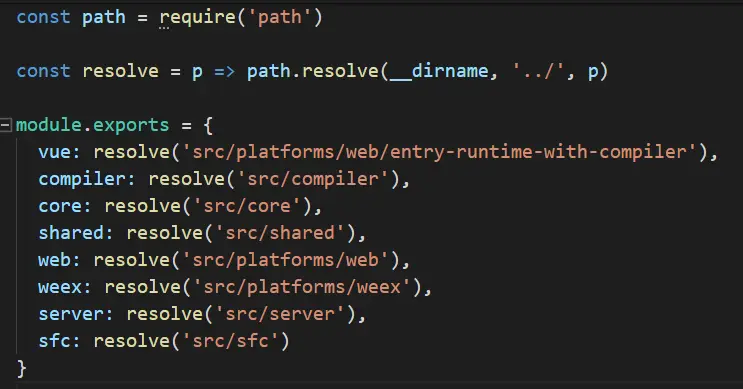Click the 'src/platforms/web/entry-runtime-with-compiler' string
743x389 pixels.
pyautogui.click(x=439, y=153)
